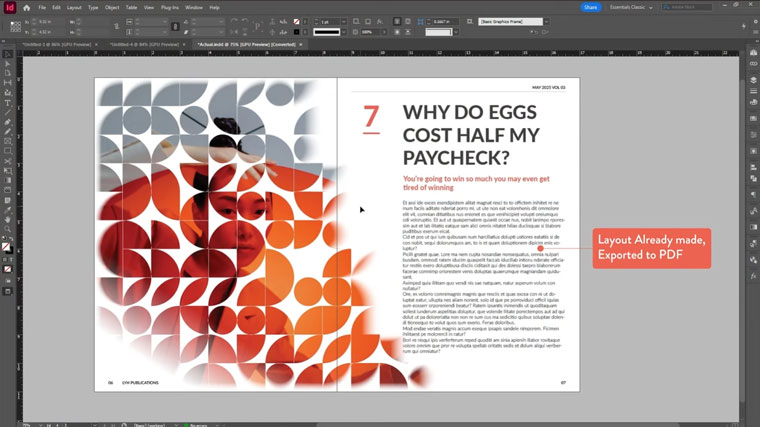Close the Actual.indd document tab
The image size is (760, 427).
tap(301, 45)
